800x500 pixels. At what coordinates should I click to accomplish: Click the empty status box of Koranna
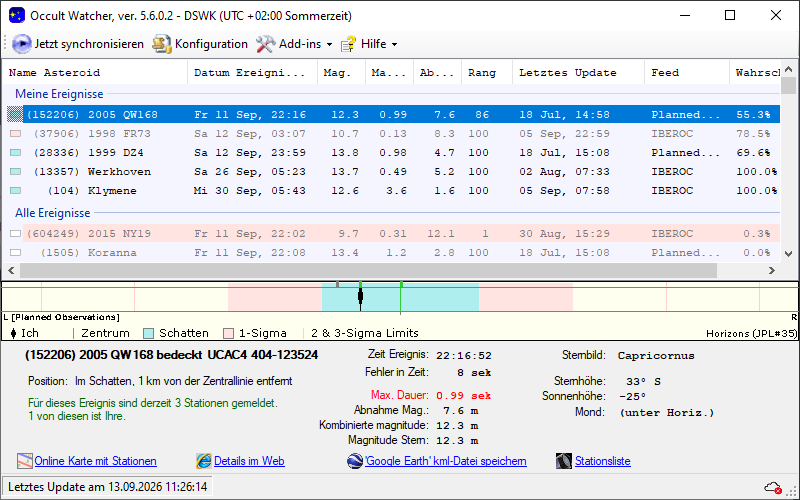(15, 253)
